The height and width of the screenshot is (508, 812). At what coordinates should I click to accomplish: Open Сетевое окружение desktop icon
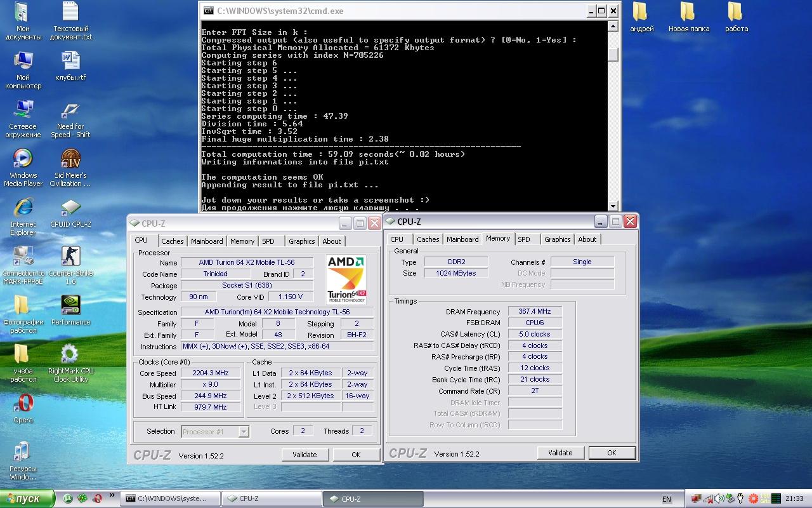(x=23, y=119)
